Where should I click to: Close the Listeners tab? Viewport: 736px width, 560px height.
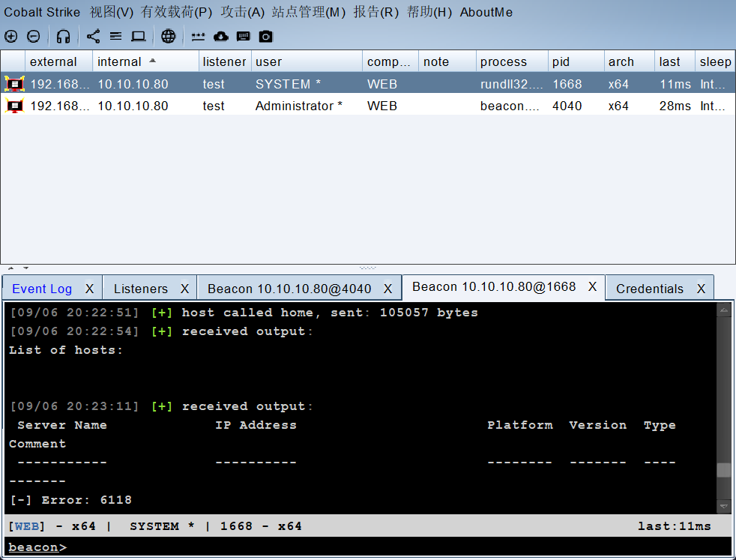pyautogui.click(x=185, y=289)
